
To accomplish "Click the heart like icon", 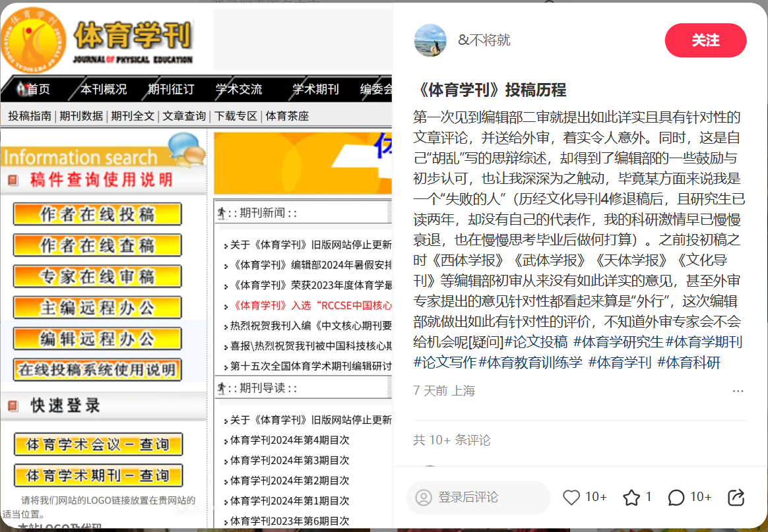I will [x=571, y=497].
